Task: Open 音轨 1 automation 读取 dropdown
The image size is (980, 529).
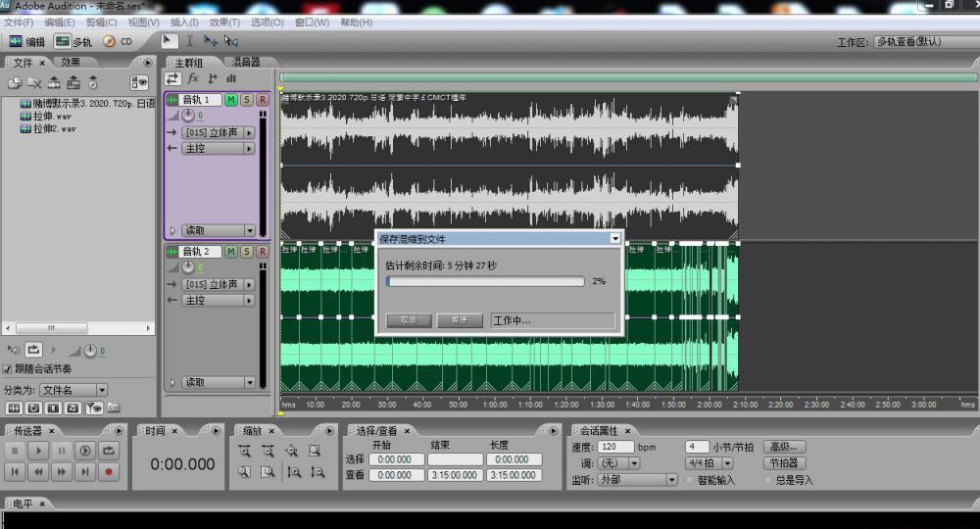Action: coord(219,230)
